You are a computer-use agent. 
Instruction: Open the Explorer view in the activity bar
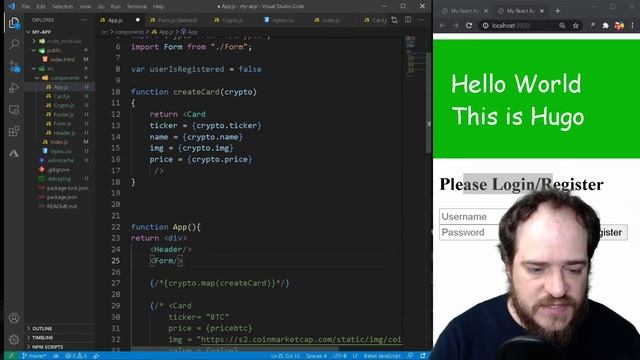[x=14, y=23]
